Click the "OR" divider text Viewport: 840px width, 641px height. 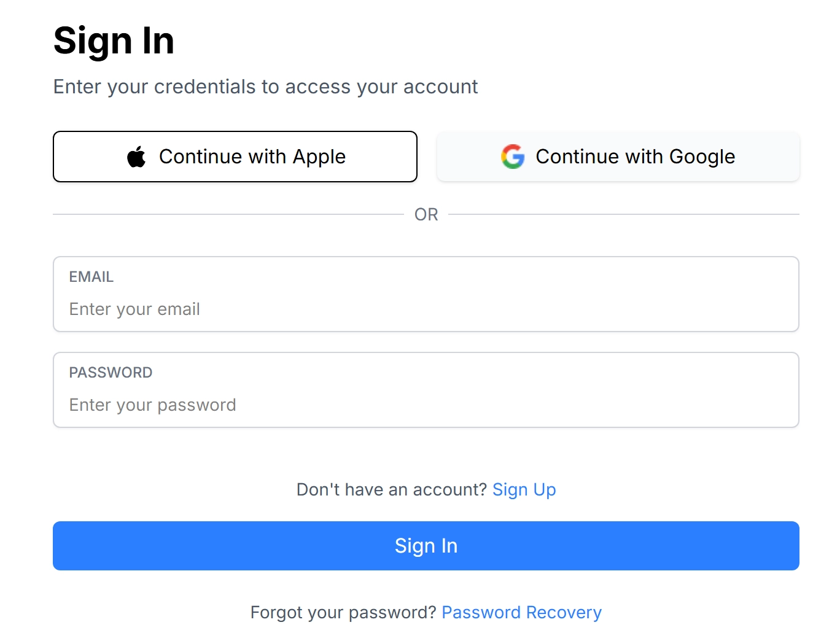coord(426,215)
